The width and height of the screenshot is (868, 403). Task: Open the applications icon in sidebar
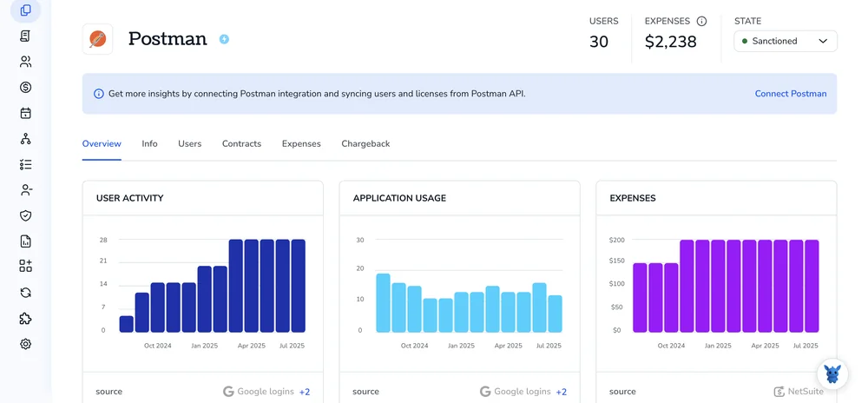pos(25,10)
